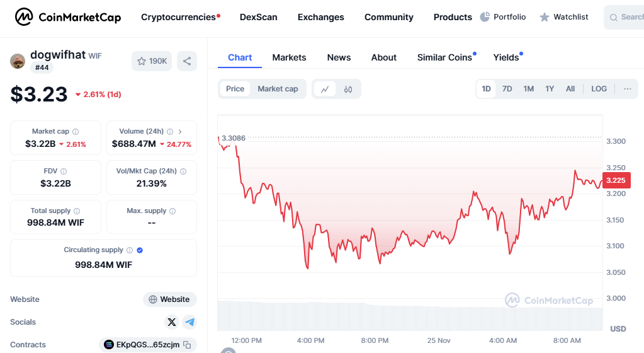
Task: Click the share icon button
Action: tap(187, 61)
